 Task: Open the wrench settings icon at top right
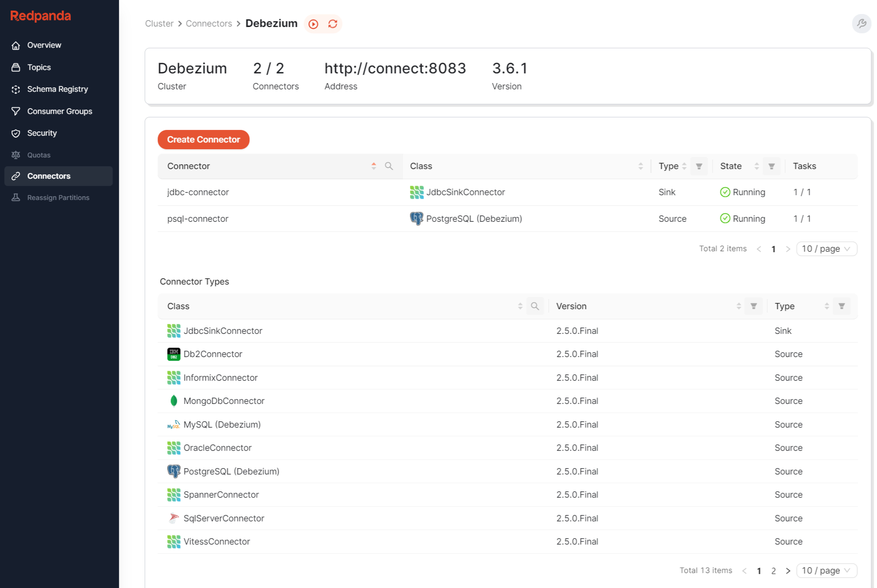pyautogui.click(x=861, y=23)
